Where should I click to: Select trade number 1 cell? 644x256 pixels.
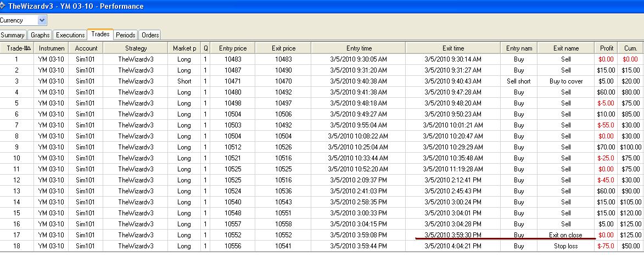pos(17,59)
